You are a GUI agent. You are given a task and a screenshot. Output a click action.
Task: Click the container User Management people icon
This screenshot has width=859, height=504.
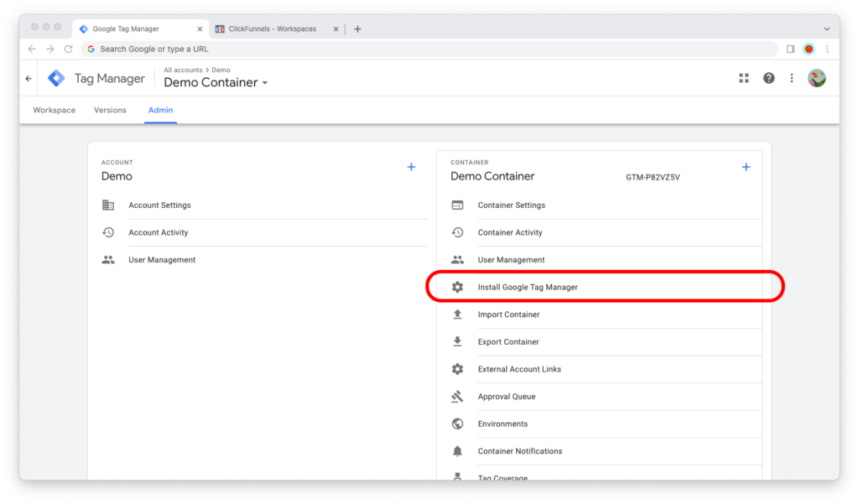click(x=457, y=260)
